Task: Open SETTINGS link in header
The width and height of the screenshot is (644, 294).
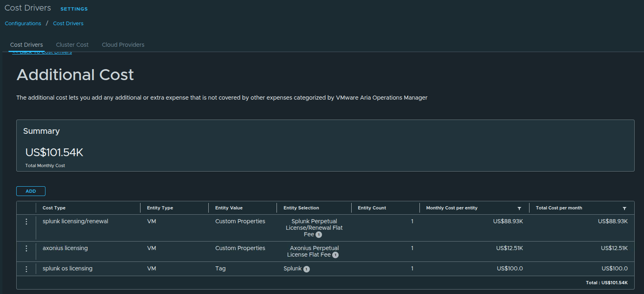Action: [74, 9]
